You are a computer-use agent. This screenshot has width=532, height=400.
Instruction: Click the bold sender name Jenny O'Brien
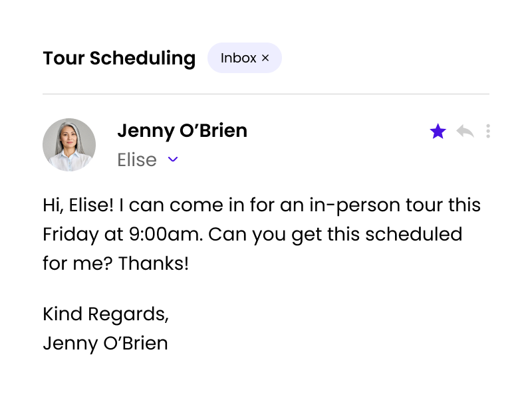pyautogui.click(x=182, y=131)
